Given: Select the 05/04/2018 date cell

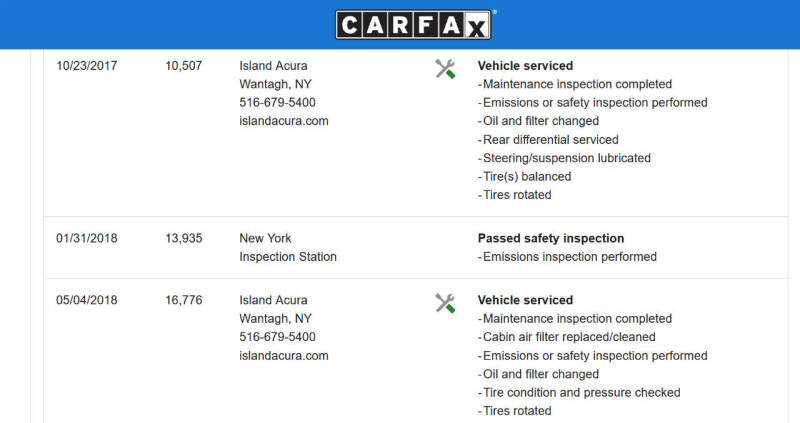Looking at the screenshot, I should pos(87,300).
